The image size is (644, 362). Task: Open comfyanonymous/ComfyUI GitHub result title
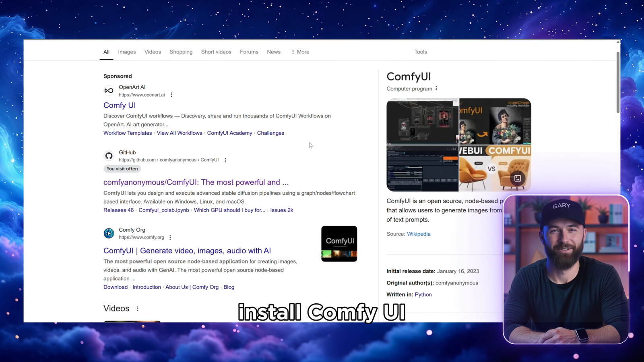(196, 183)
